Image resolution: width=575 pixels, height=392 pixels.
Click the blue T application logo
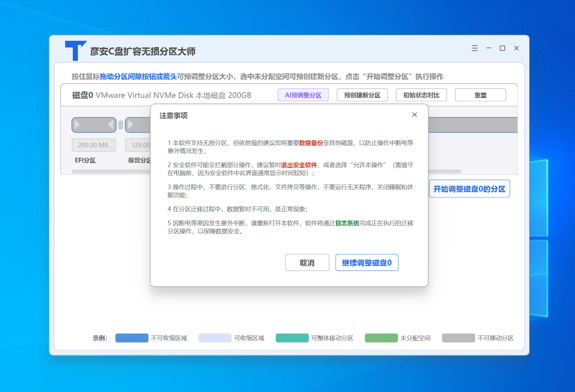click(75, 51)
